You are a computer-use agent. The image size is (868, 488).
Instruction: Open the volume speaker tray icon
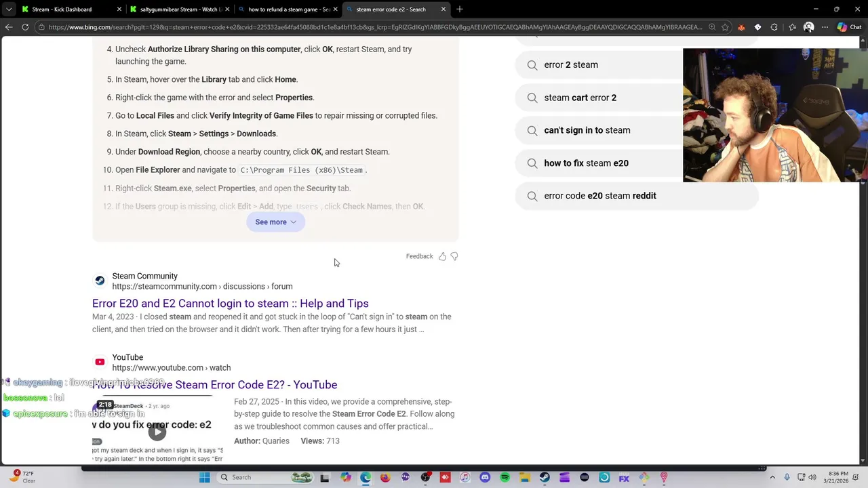(812, 477)
